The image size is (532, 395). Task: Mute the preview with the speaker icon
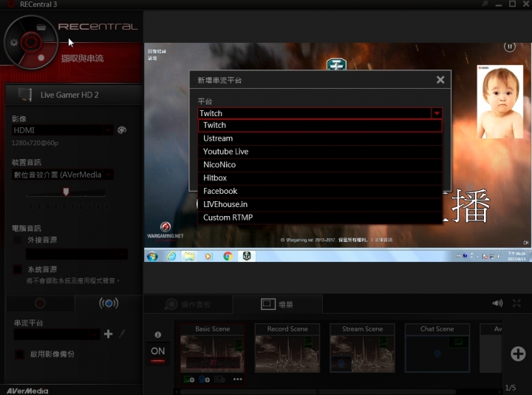pyautogui.click(x=497, y=303)
